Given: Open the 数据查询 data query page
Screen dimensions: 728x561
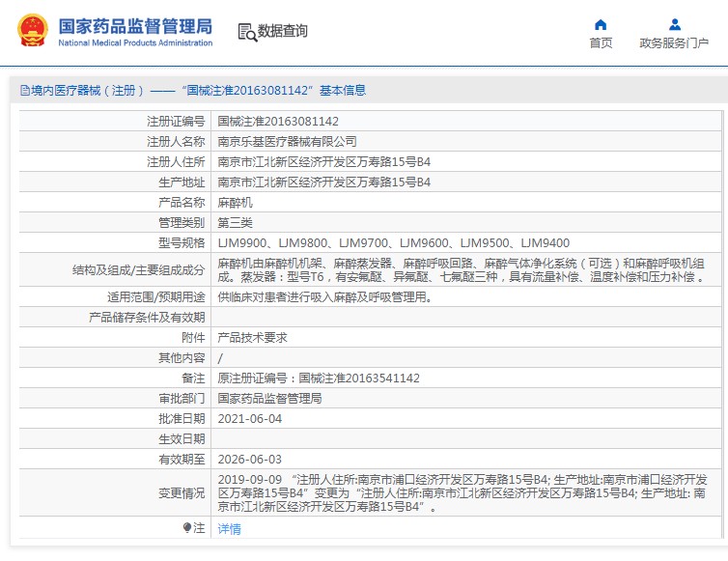Looking at the screenshot, I should click(x=282, y=31).
